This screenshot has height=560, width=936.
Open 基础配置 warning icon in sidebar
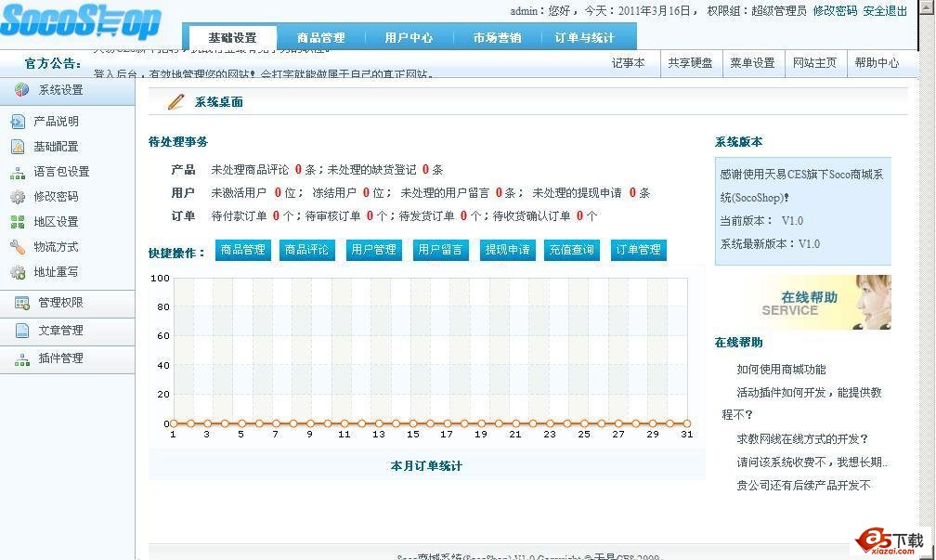(x=18, y=147)
